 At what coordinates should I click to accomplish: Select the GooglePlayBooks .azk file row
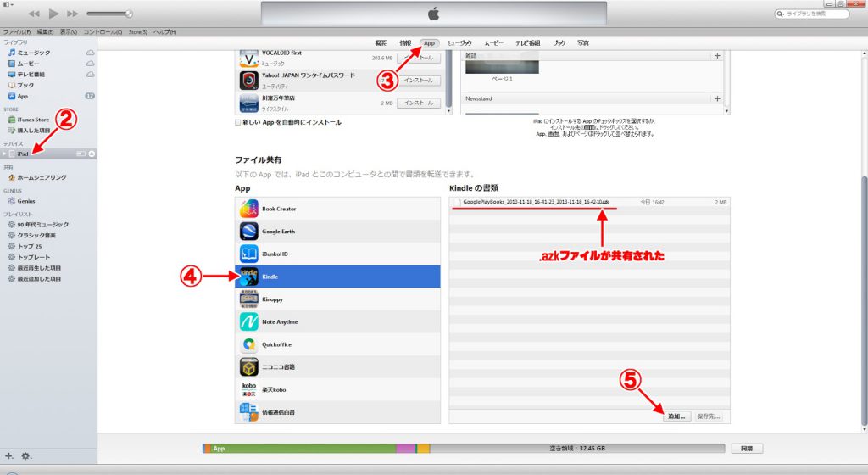point(590,202)
